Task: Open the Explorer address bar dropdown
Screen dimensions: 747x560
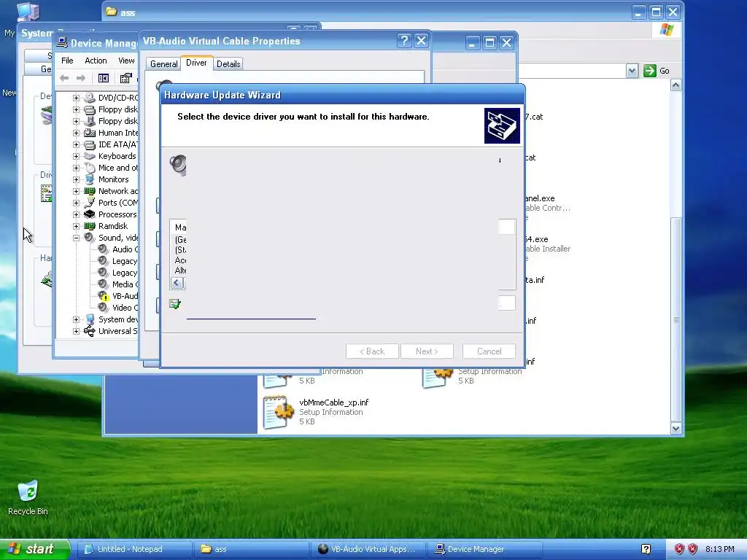Action: 632,71
